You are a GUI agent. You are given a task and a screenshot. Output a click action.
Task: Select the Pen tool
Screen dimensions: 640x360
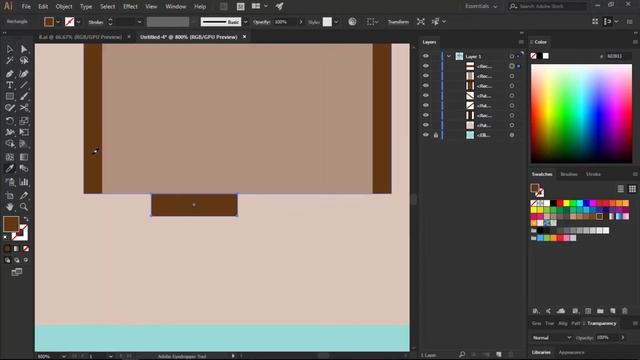click(x=10, y=74)
